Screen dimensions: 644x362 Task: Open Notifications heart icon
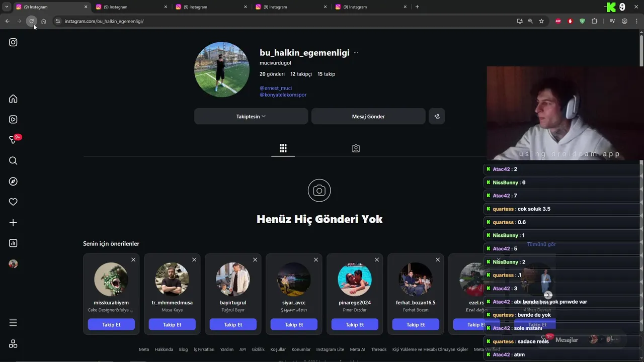pos(13,202)
